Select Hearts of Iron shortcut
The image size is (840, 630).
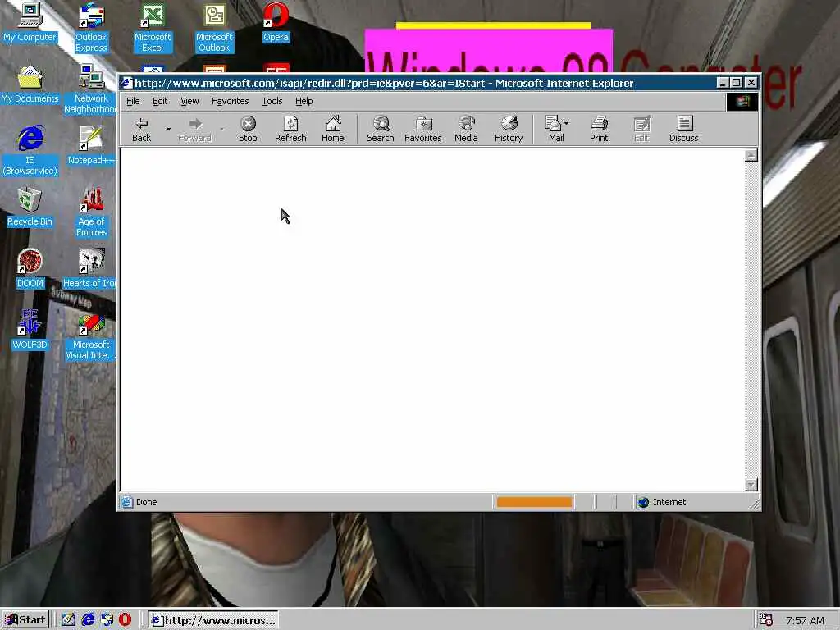click(x=90, y=268)
